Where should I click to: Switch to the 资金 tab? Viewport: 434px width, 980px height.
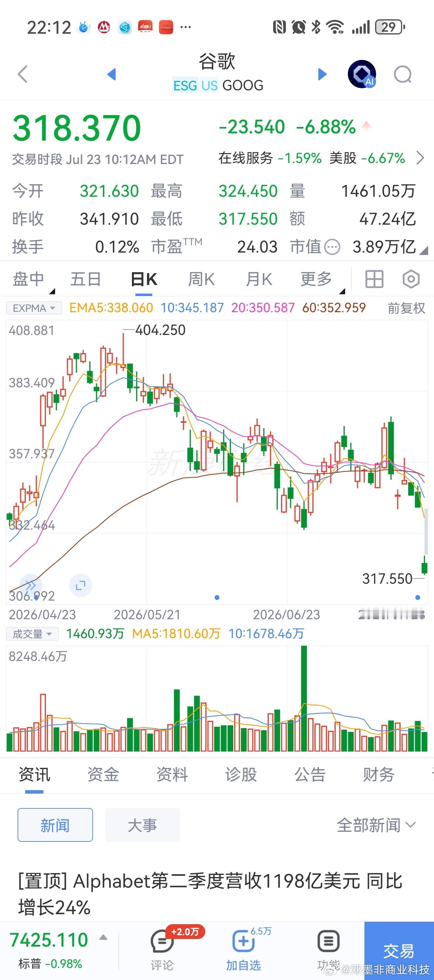click(103, 775)
